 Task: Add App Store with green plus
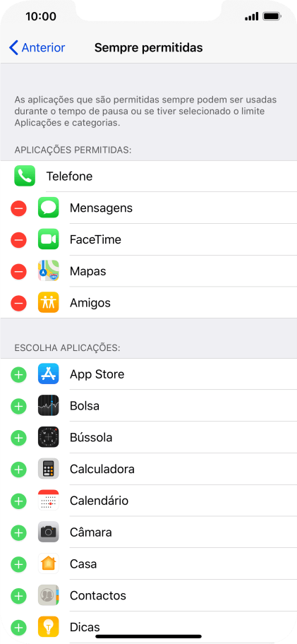click(18, 374)
